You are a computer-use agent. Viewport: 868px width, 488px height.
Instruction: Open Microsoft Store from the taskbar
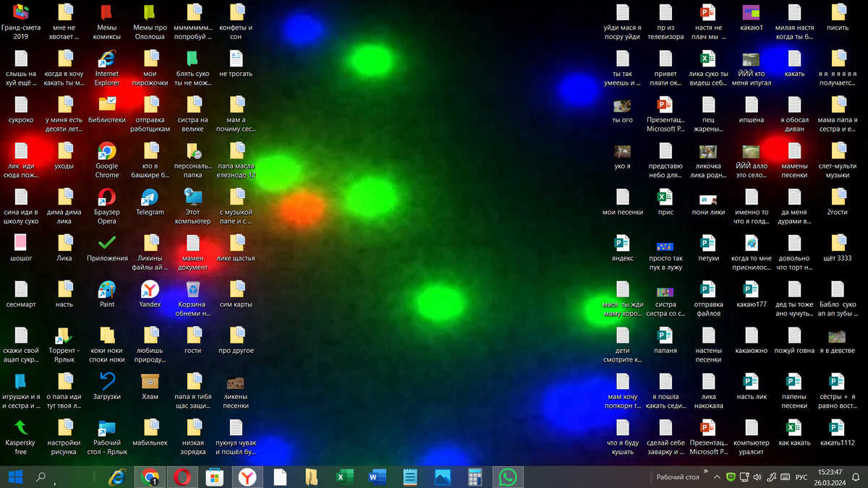tap(215, 477)
